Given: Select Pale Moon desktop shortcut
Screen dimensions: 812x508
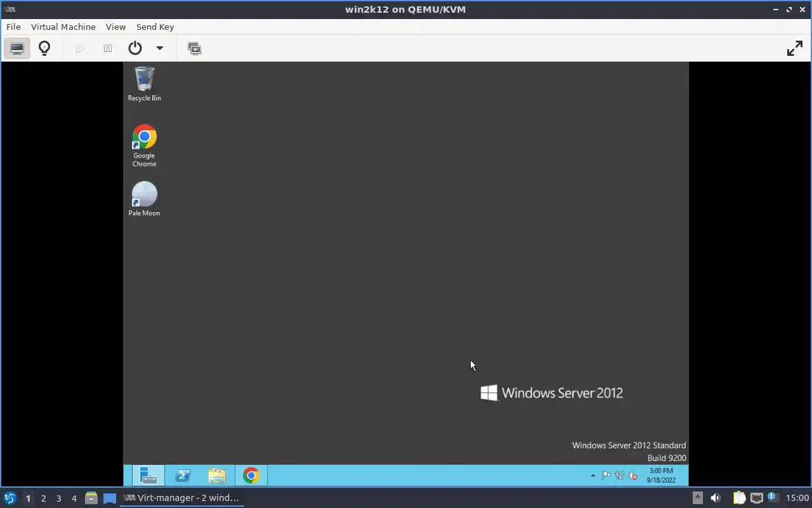Looking at the screenshot, I should [x=145, y=199].
